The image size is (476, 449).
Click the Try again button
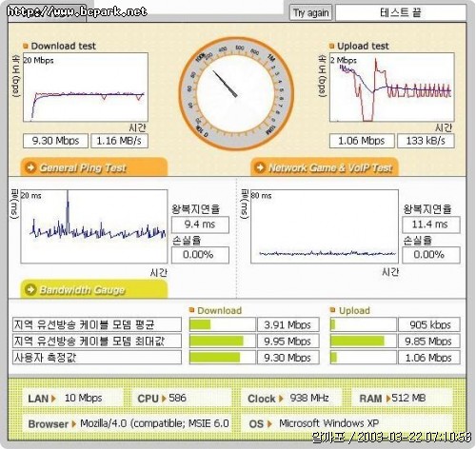[x=310, y=12]
